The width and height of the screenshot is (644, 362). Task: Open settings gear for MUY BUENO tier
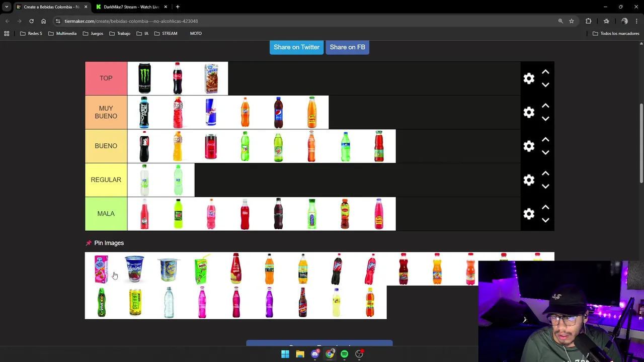(529, 112)
